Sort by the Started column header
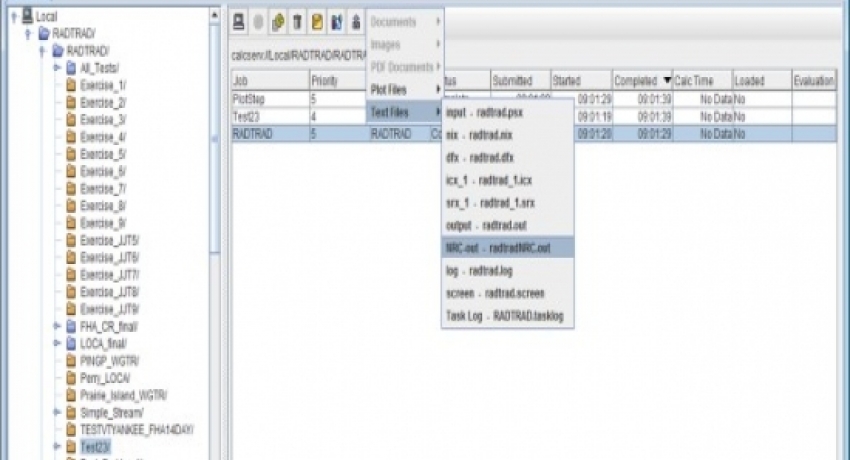 click(581, 81)
